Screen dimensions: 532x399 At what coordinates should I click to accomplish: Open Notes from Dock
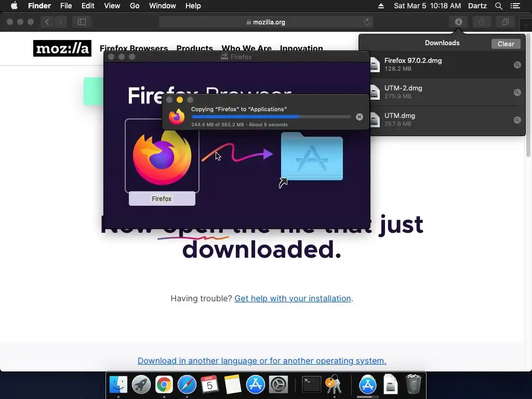(232, 384)
